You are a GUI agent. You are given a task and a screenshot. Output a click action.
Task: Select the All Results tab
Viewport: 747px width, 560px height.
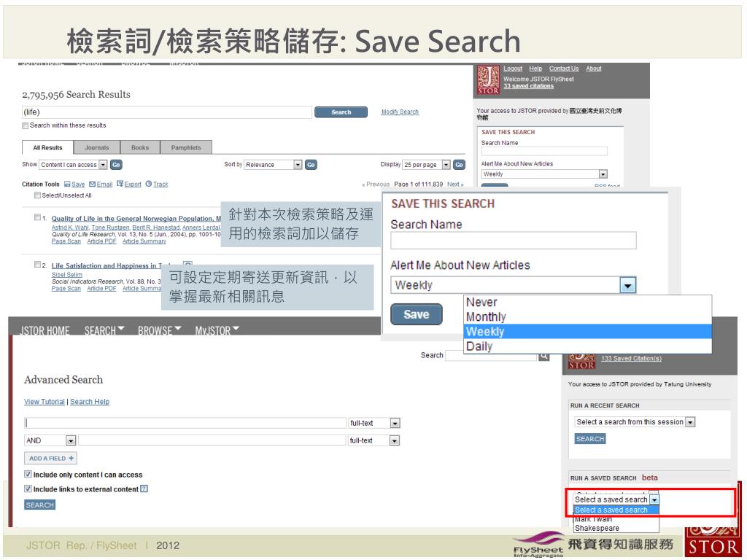click(x=47, y=147)
